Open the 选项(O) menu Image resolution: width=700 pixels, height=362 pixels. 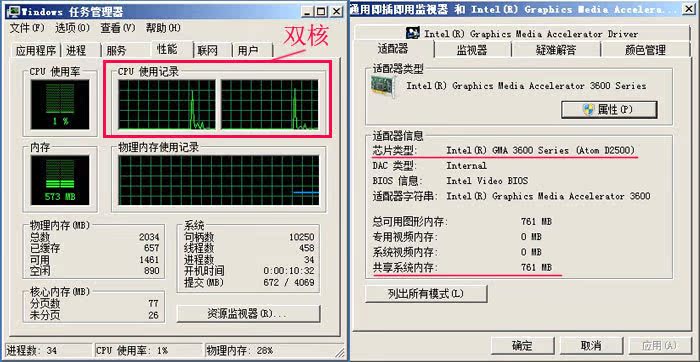pos(72,28)
